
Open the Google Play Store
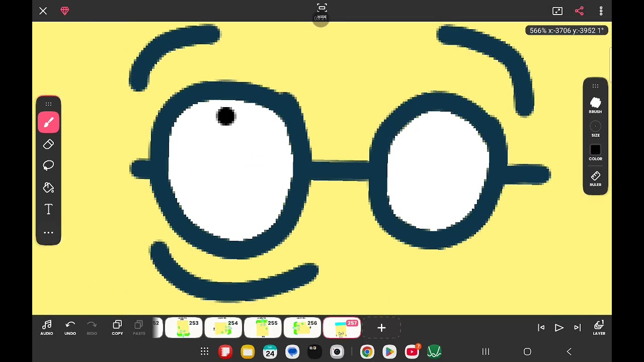[389, 351]
